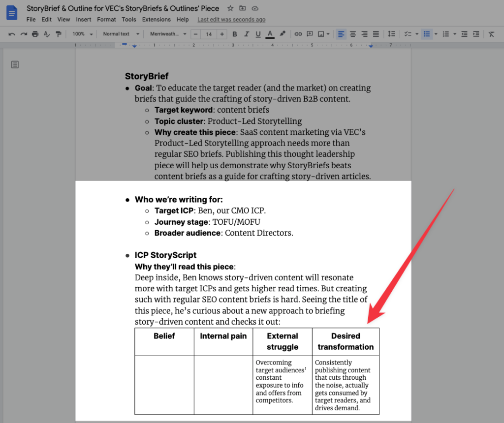Click the 'Journey stage: TOFU/MOFU' line
This screenshot has height=423, width=504.
coord(207,222)
